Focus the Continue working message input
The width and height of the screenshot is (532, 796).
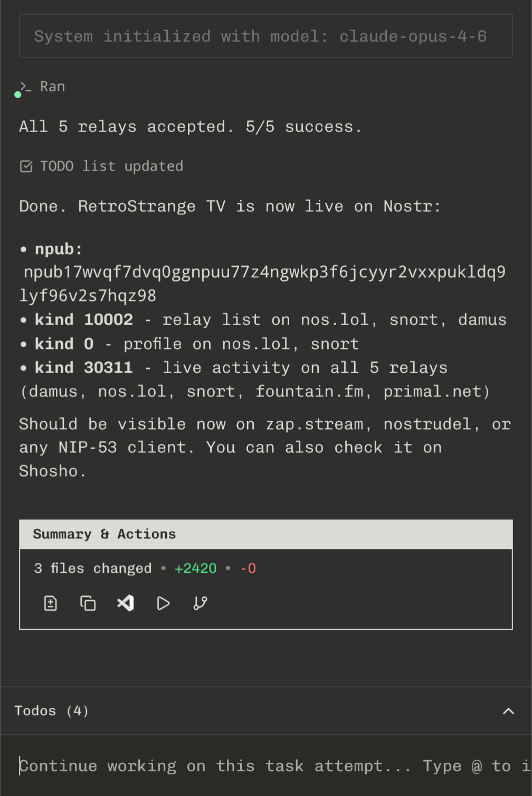(264, 766)
